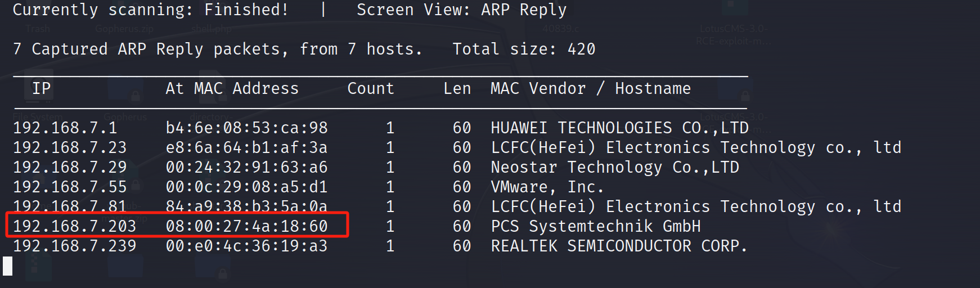Click MAC address 08:00:27:4a:18:60
This screenshot has height=288, width=980.
246,226
